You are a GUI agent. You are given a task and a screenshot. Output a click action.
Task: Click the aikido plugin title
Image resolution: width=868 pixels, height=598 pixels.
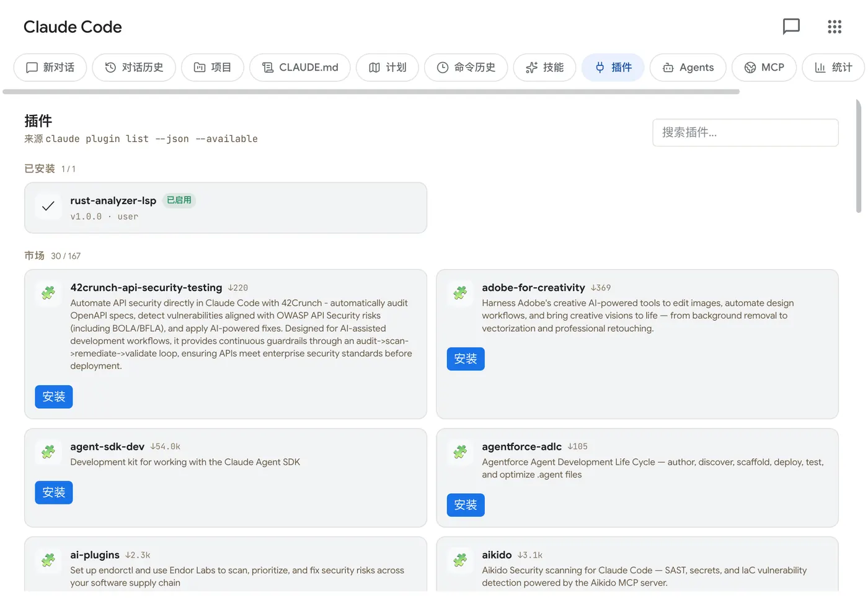[x=497, y=555]
